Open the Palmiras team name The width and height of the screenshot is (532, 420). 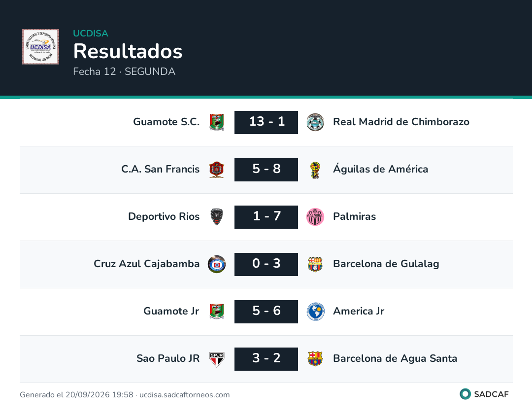point(355,216)
